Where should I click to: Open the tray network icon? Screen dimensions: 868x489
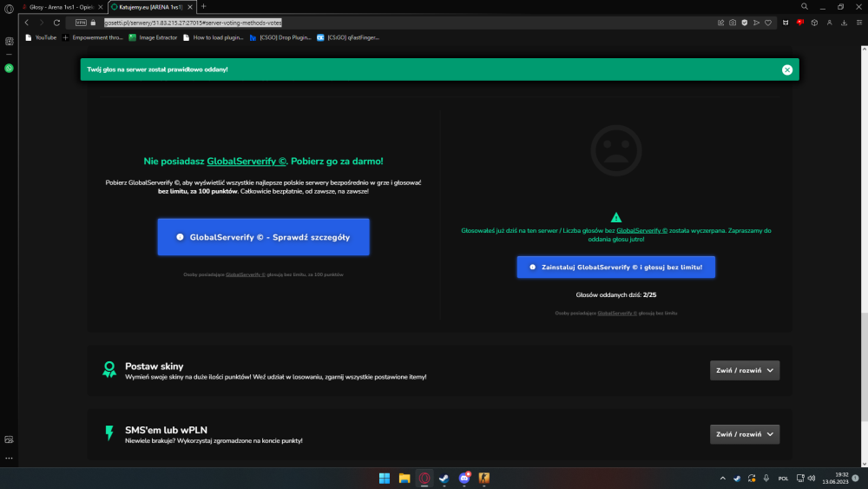click(800, 479)
